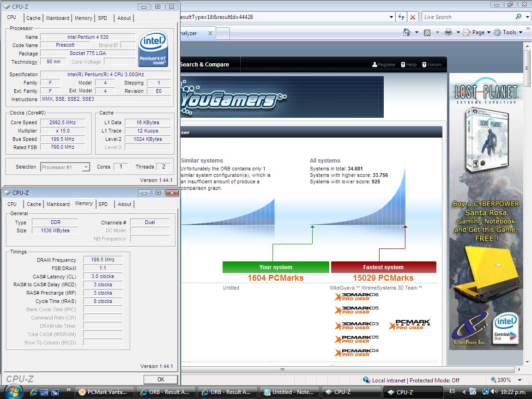Switch to Mainboard tab in upper CPU-Z
This screenshot has height=399, width=532.
click(x=58, y=18)
